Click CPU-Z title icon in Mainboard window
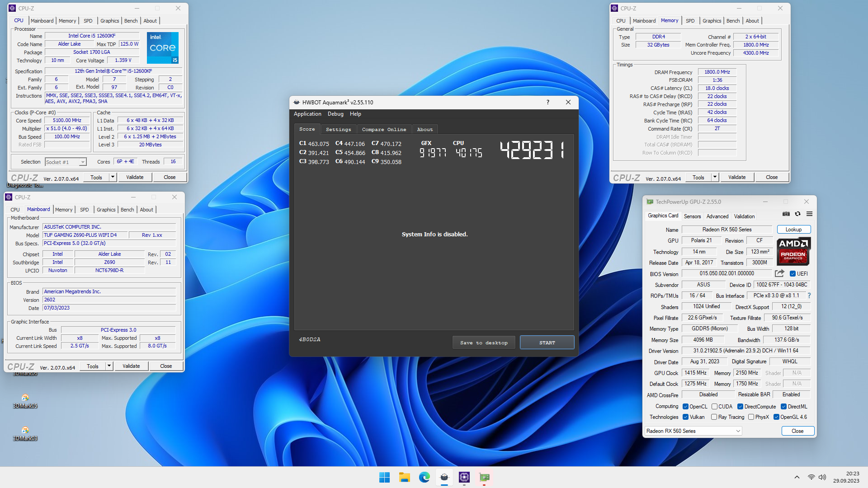 pos(9,197)
